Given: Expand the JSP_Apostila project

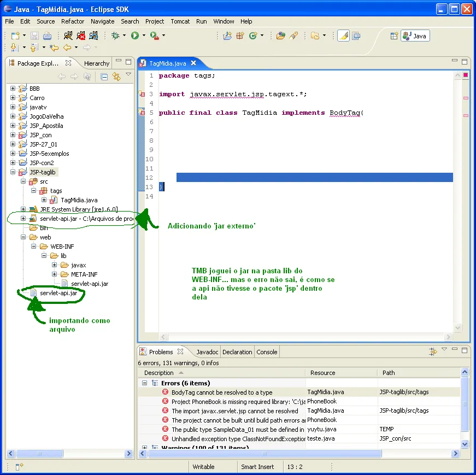Looking at the screenshot, I should click(x=13, y=126).
